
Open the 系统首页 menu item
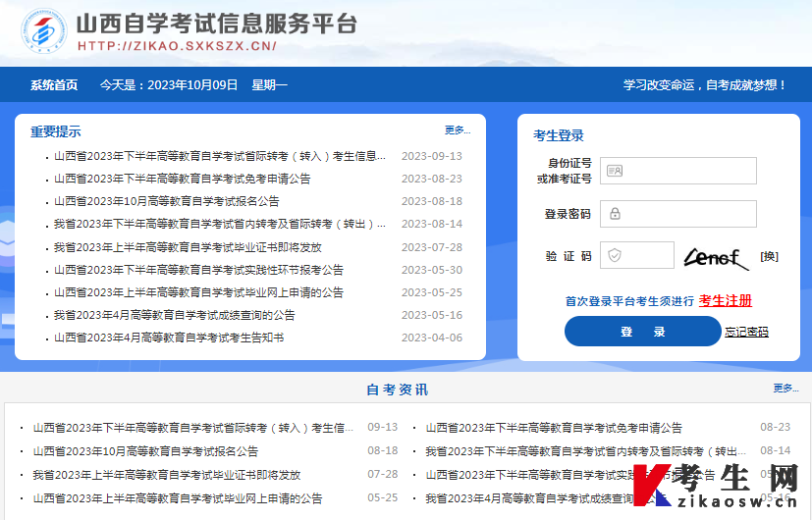pos(54,85)
